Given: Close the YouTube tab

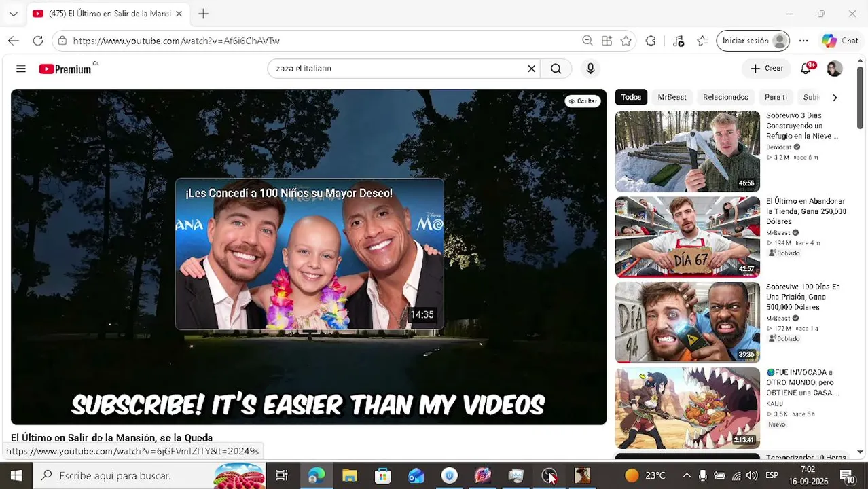Looking at the screenshot, I should point(179,14).
